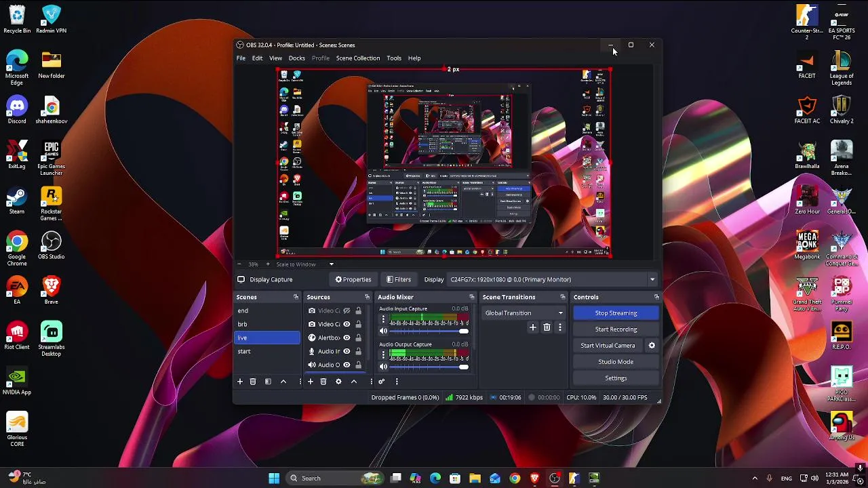Screen dimensions: 868x488
Task: Open Audio Mixer toolbar three-dot menu
Action: click(x=397, y=382)
